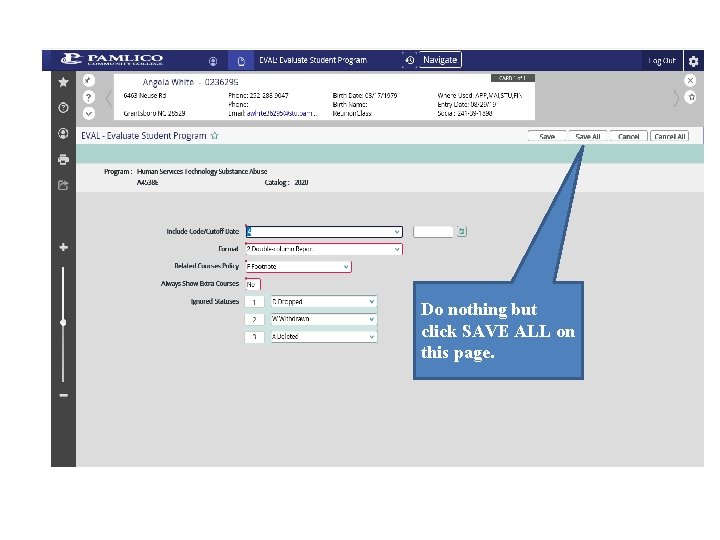720x540 pixels.
Task: Click the Save All button
Action: click(588, 136)
